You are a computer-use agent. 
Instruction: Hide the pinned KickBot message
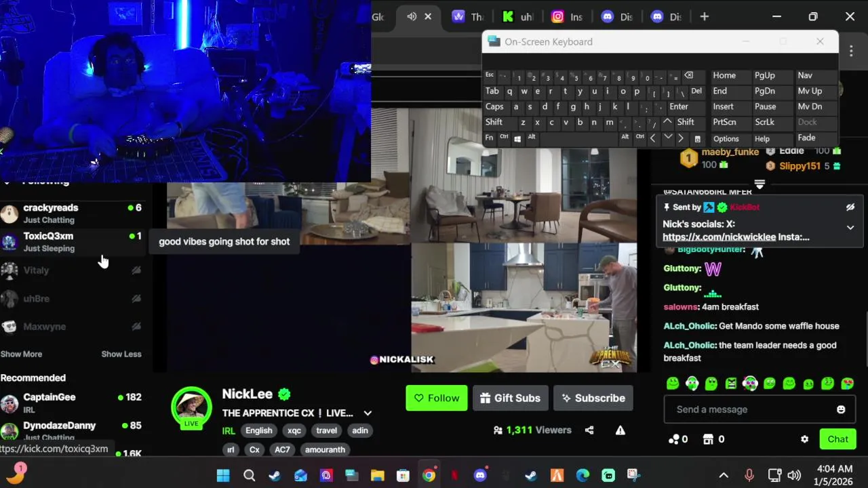point(850,207)
